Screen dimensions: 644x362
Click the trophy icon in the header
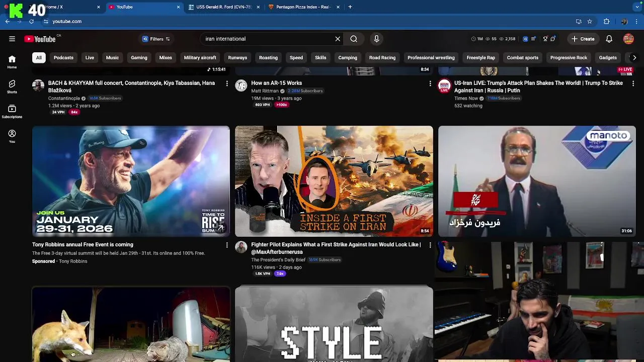(x=545, y=39)
